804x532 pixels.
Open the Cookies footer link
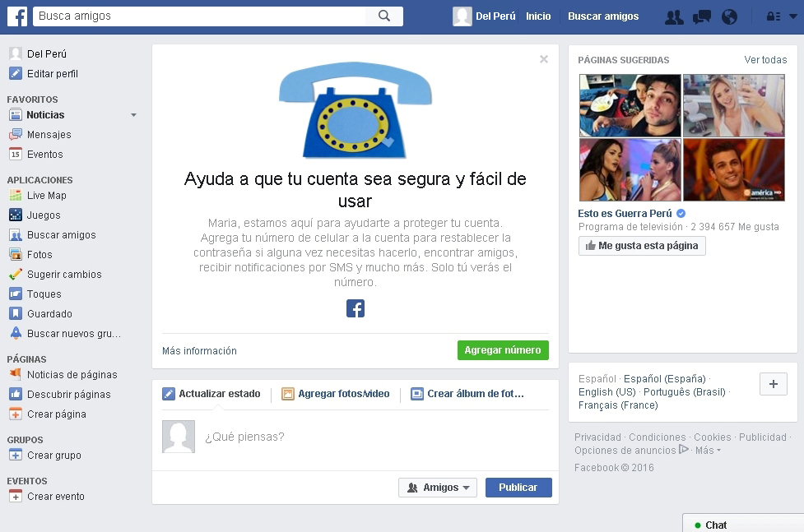pos(712,437)
